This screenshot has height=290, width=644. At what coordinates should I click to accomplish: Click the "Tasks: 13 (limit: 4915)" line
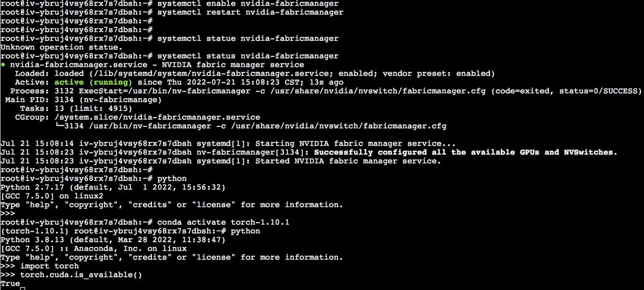coord(73,108)
